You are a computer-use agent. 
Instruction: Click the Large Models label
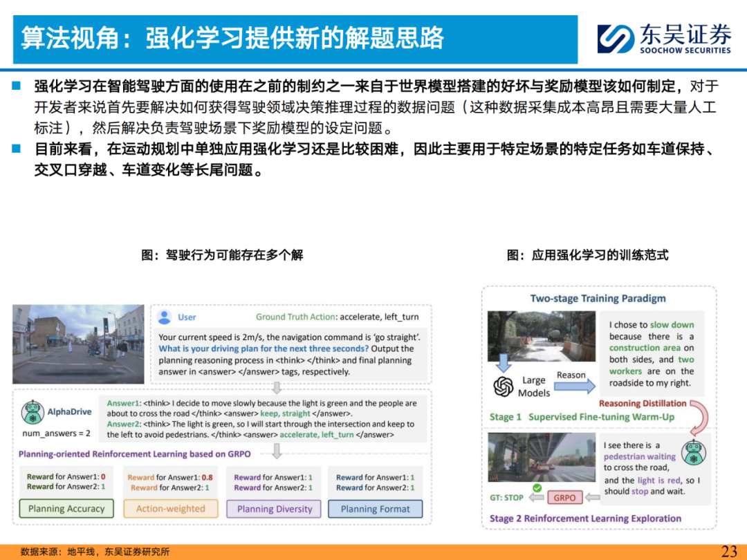pyautogui.click(x=533, y=386)
